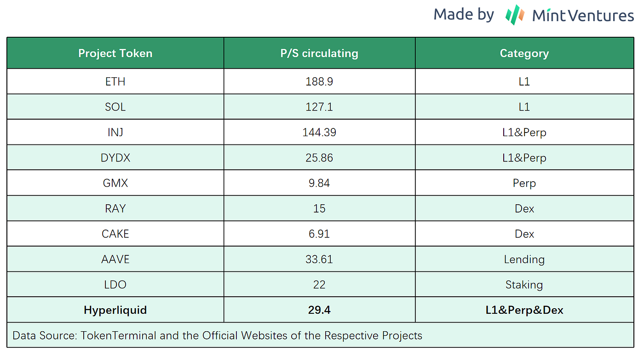
Task: Click the L1 category in the SOL row
Action: (x=524, y=107)
